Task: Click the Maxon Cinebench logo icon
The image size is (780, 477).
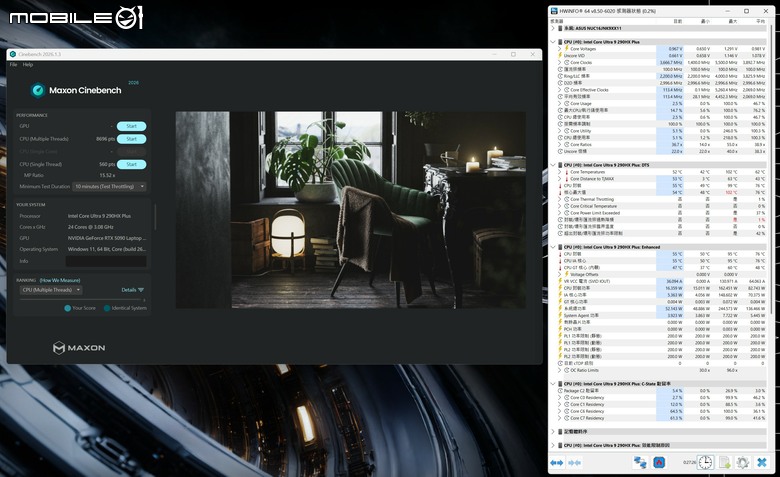Action: (x=38, y=91)
